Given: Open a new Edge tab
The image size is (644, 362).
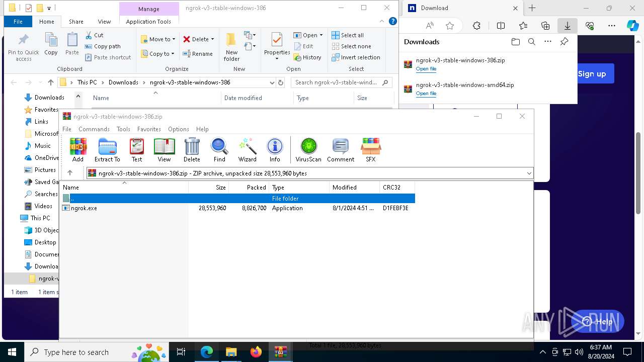Looking at the screenshot, I should coord(532,8).
